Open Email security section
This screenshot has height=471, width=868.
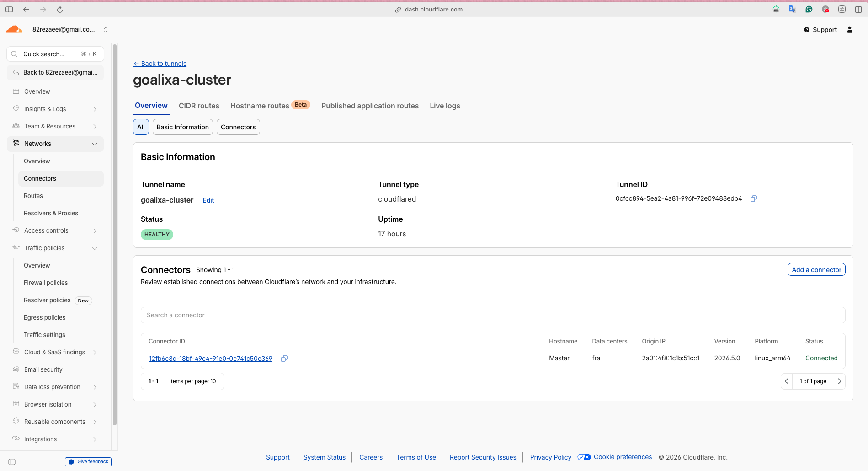tap(43, 369)
